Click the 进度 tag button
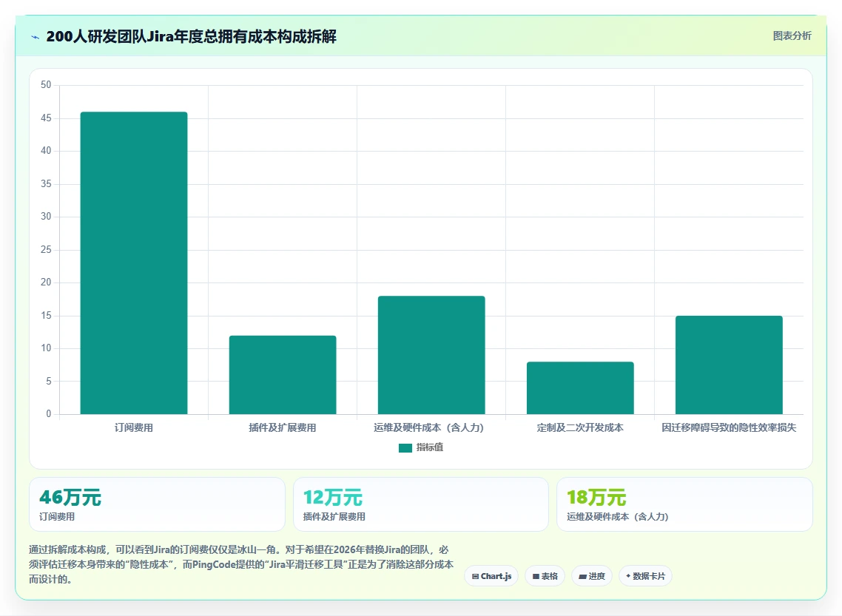842x616 pixels. [x=592, y=576]
